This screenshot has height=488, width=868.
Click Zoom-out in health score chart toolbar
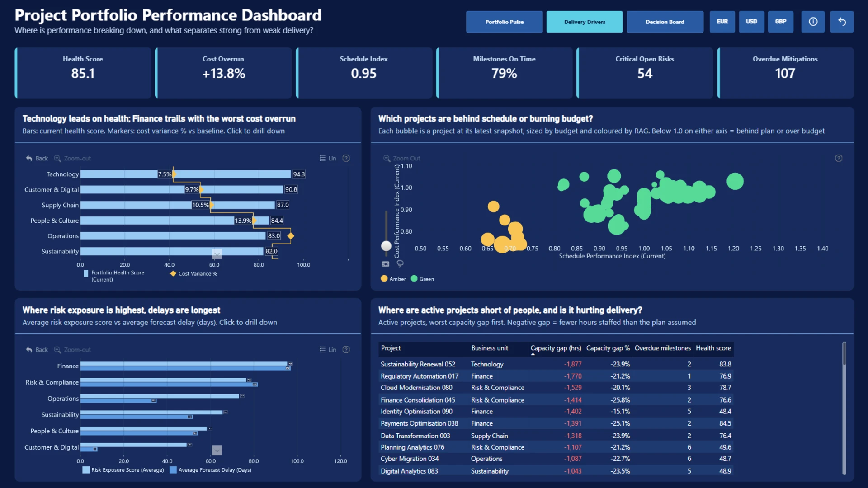(73, 158)
